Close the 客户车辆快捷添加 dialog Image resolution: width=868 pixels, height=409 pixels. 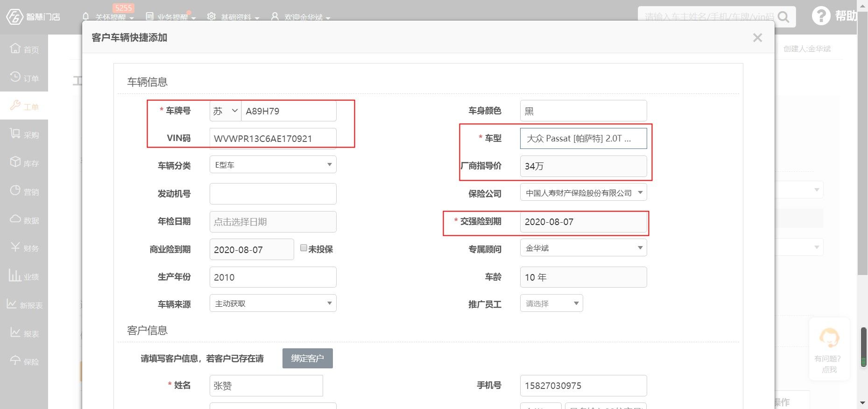[x=757, y=38]
